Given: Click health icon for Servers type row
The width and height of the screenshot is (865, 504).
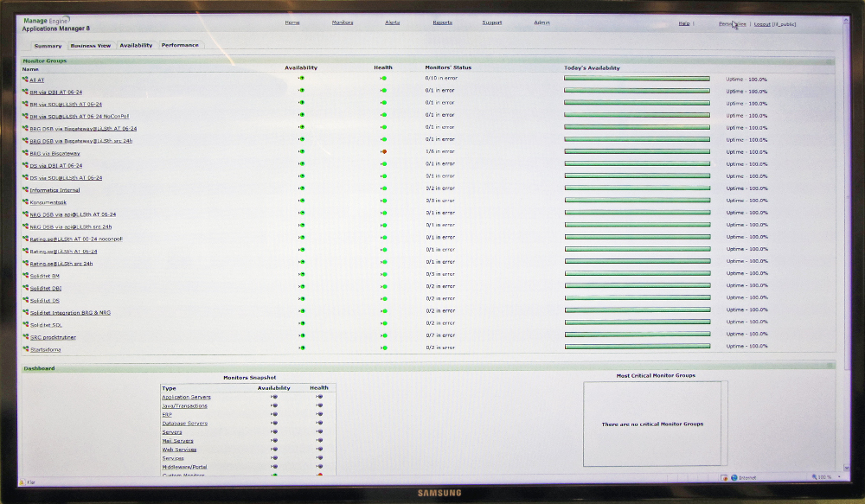Looking at the screenshot, I should [x=319, y=431].
